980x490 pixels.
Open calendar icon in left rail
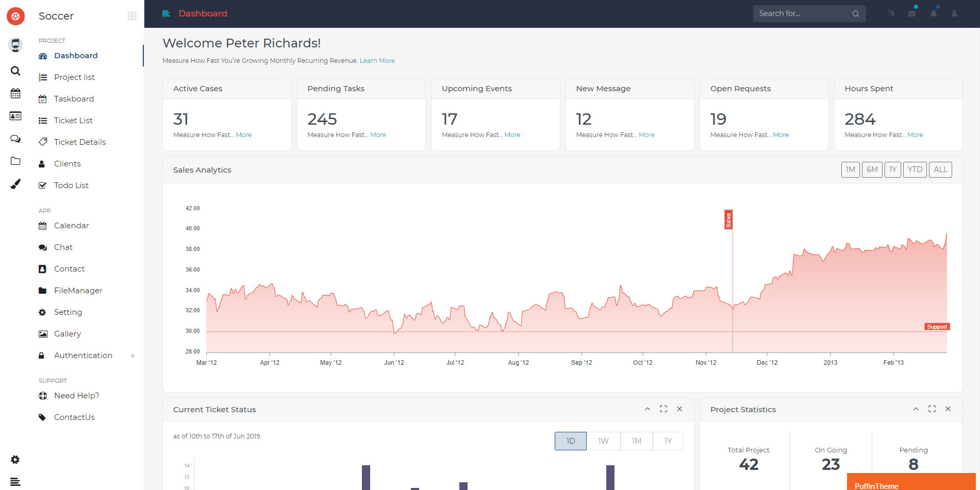pyautogui.click(x=15, y=93)
